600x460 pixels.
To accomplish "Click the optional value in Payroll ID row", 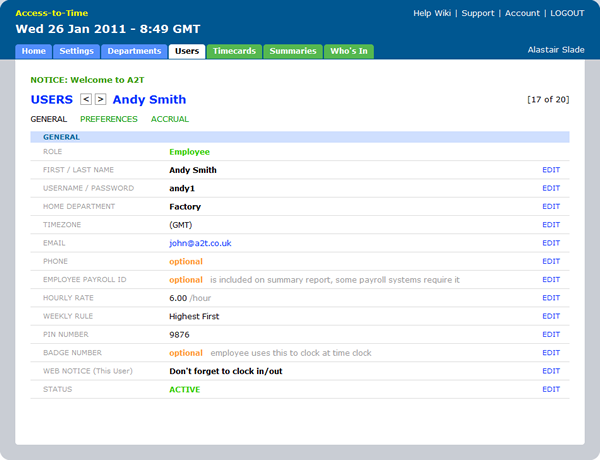I will coord(186,280).
